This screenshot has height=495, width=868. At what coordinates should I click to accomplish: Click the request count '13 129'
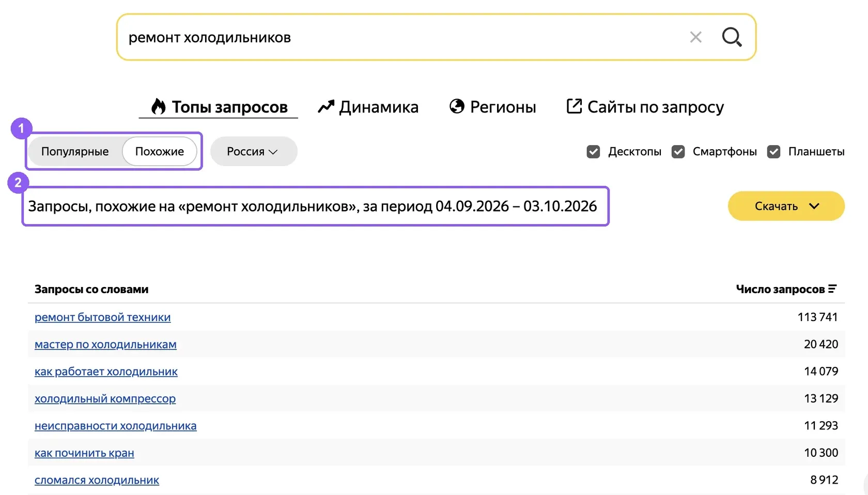pyautogui.click(x=821, y=398)
